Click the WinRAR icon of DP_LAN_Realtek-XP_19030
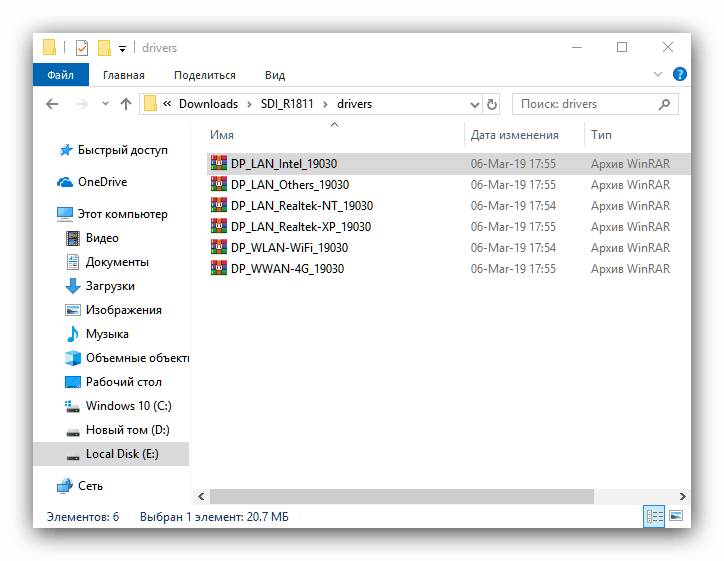Viewport: 724px width, 561px height. click(x=218, y=226)
